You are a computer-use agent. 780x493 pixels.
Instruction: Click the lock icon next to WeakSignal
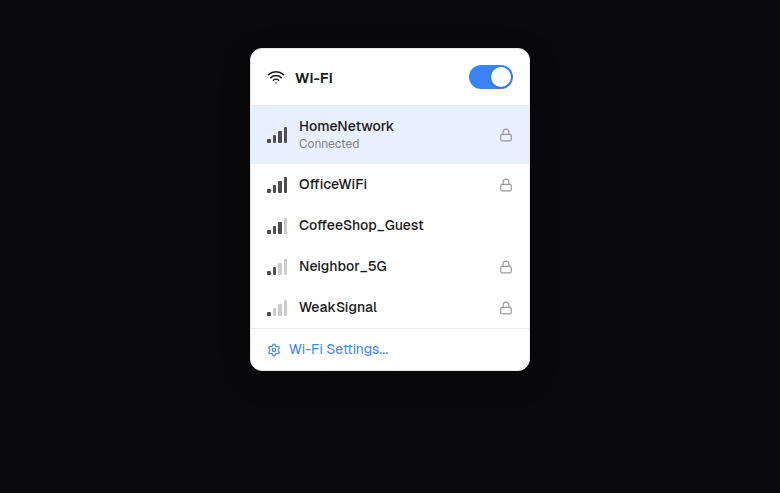tap(505, 308)
